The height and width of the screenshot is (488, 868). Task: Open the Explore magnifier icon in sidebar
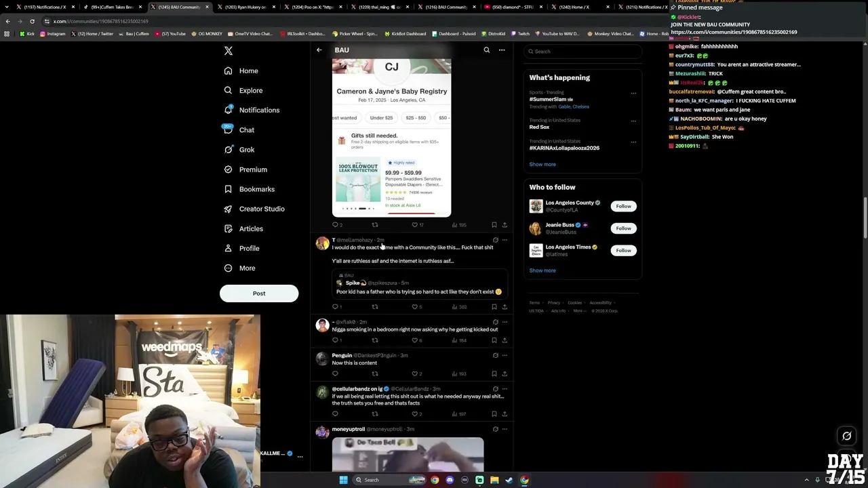[229, 90]
